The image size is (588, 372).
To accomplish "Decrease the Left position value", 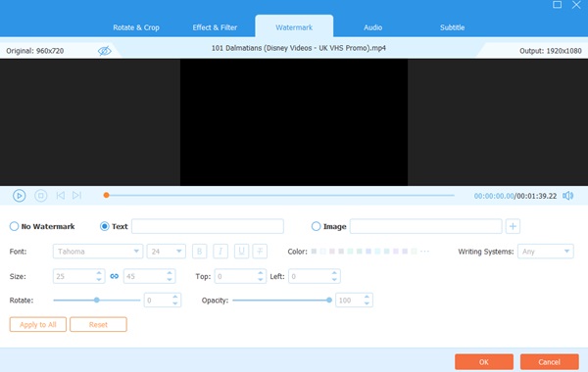I will 334,279.
